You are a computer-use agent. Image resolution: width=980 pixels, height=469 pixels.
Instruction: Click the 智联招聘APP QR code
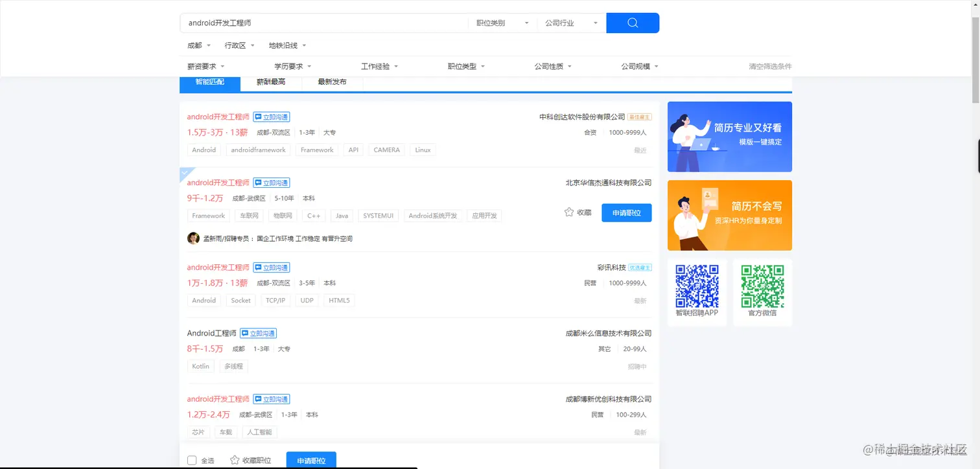click(x=697, y=285)
